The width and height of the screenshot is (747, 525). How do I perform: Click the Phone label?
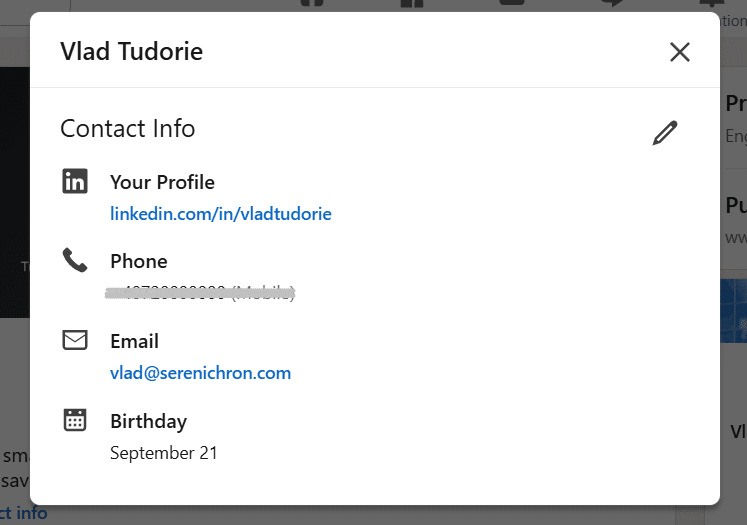pos(138,261)
